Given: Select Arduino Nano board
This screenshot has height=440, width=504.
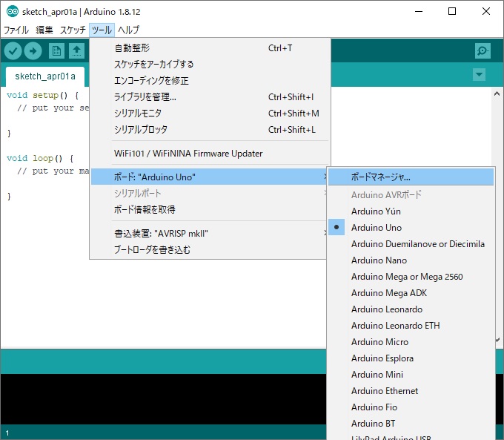Looking at the screenshot, I should coord(411,260).
